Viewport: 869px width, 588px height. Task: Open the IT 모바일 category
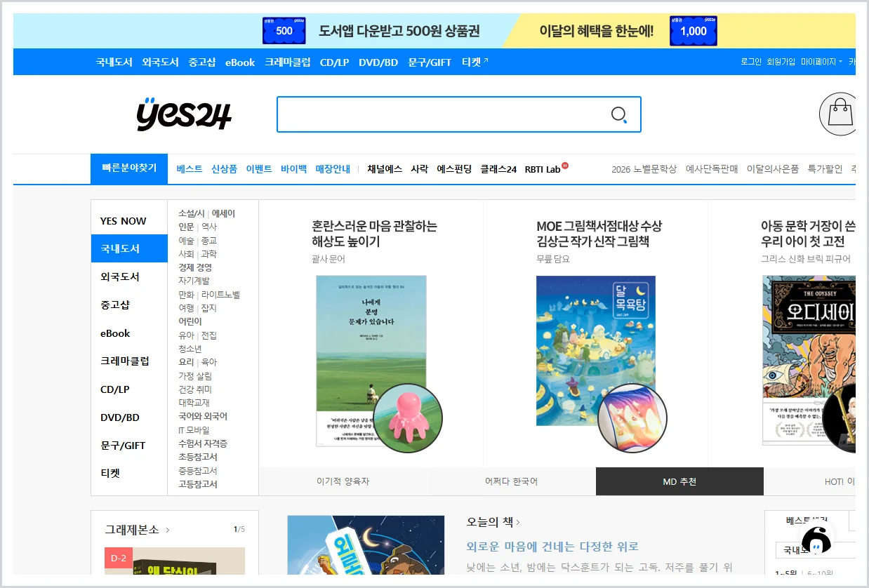194,430
